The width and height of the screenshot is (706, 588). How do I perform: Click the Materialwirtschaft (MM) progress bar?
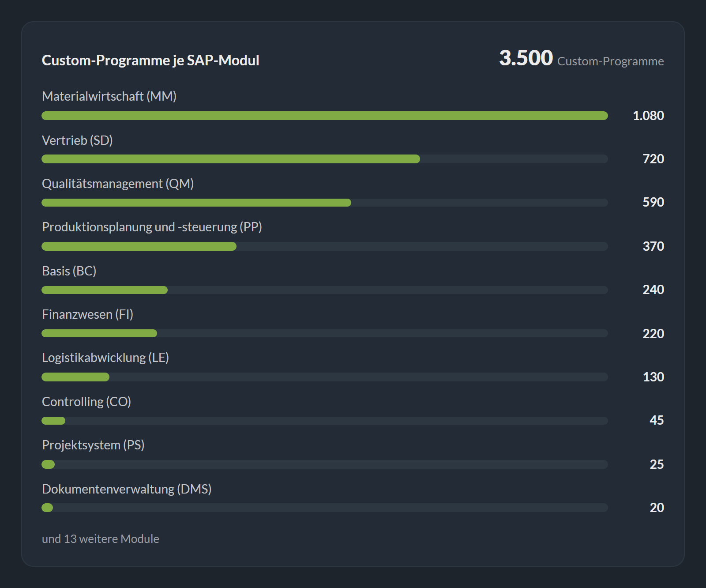click(x=325, y=116)
